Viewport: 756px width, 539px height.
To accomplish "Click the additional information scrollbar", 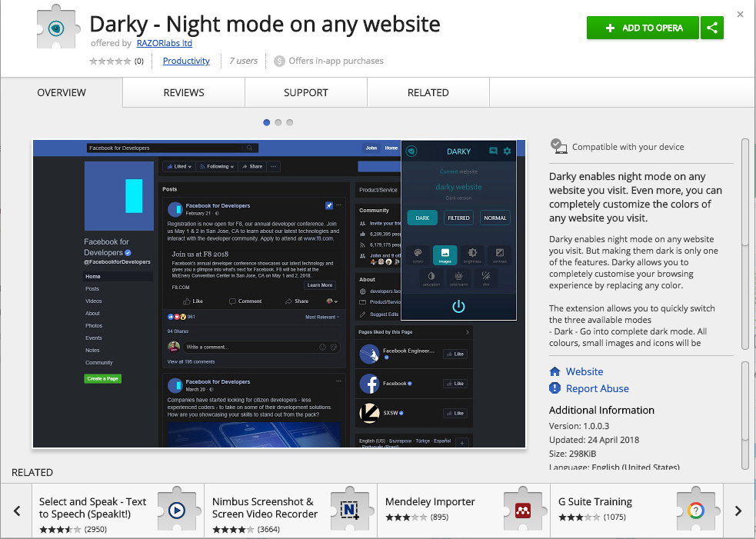I will click(745, 414).
